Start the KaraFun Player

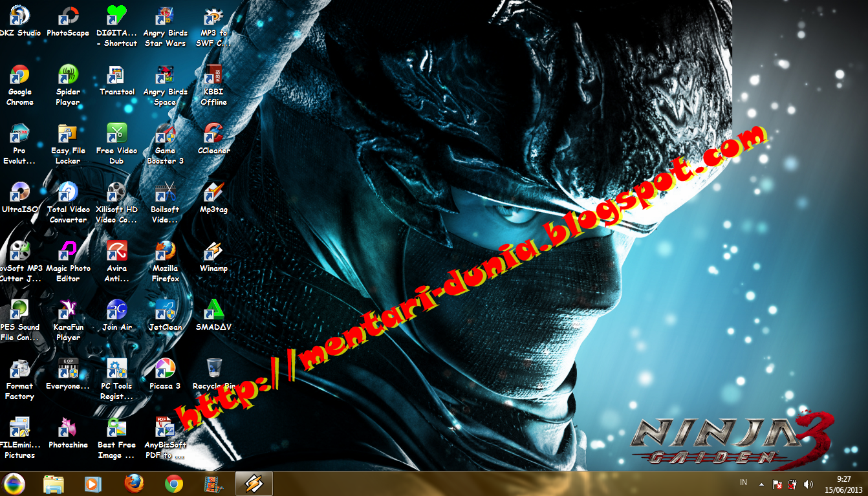pyautogui.click(x=68, y=309)
